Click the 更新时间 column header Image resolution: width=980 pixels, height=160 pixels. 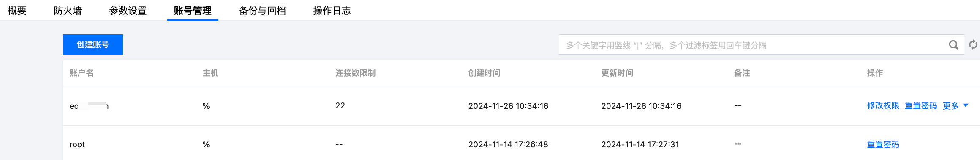[x=617, y=73]
